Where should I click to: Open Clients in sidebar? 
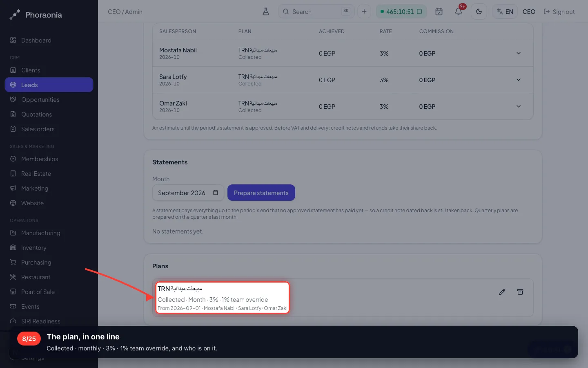coord(49,70)
